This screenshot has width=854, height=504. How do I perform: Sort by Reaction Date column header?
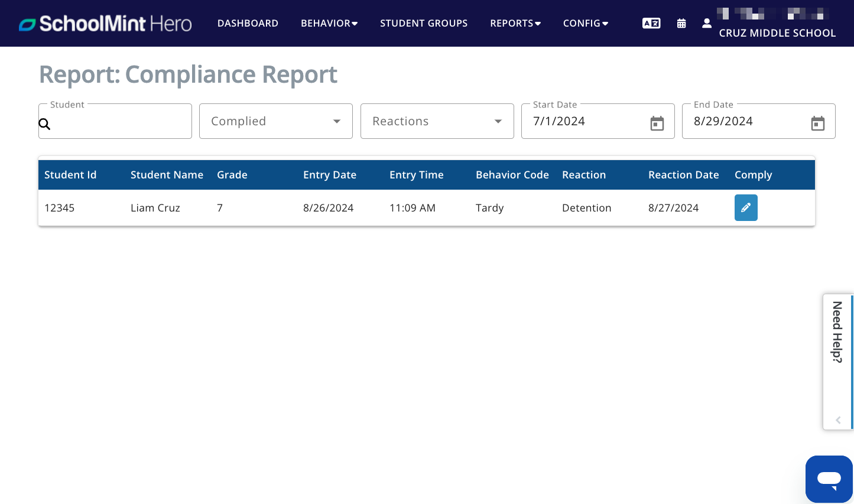click(x=684, y=175)
